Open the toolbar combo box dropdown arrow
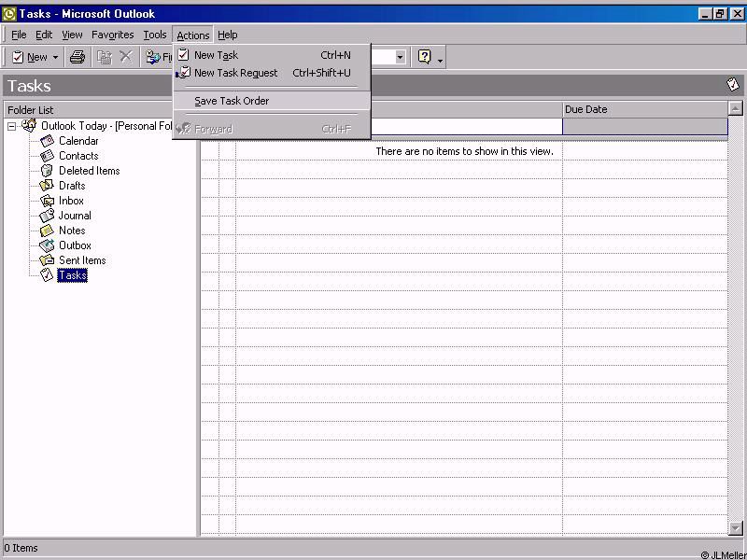 pyautogui.click(x=400, y=57)
